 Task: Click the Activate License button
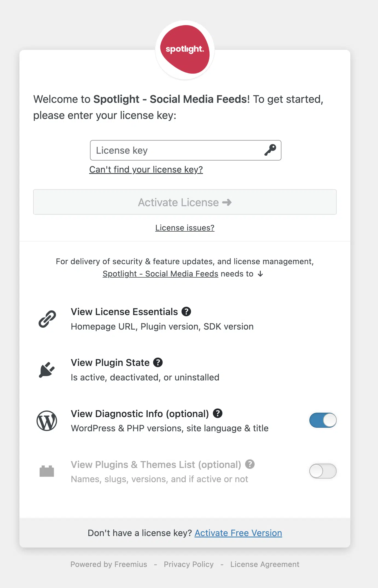[185, 202]
